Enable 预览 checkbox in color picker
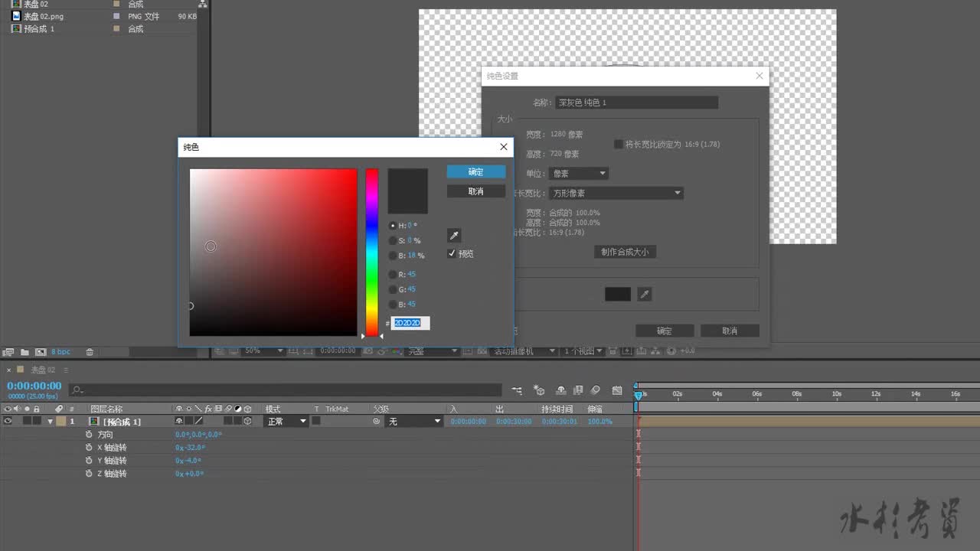980x551 pixels. click(x=452, y=253)
